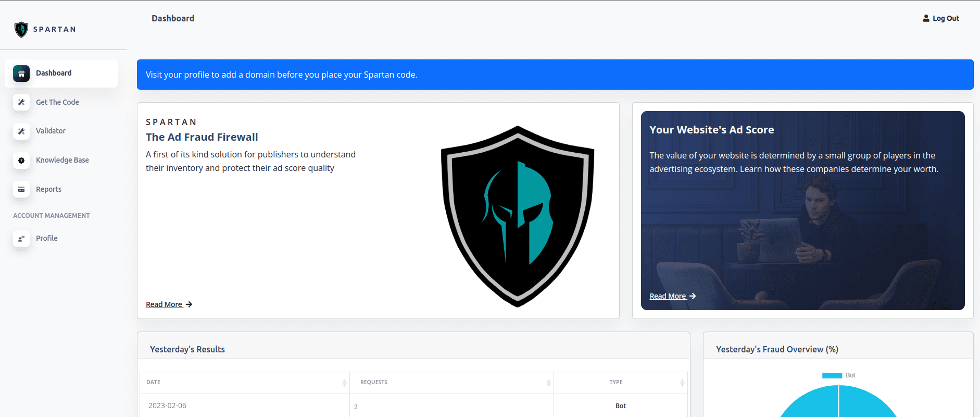Click the Spartan shield logo in sidebar
The width and height of the screenshot is (980, 417).
click(21, 29)
